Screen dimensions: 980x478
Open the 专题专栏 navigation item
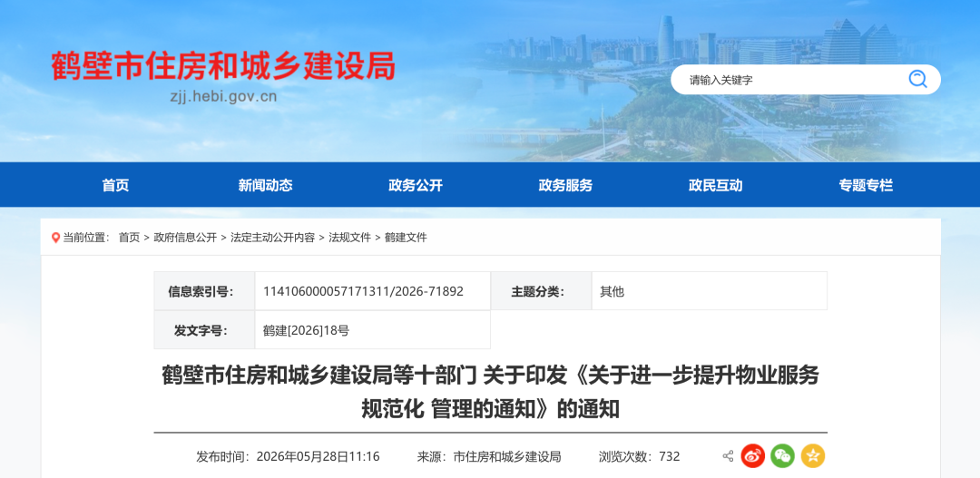(x=866, y=185)
